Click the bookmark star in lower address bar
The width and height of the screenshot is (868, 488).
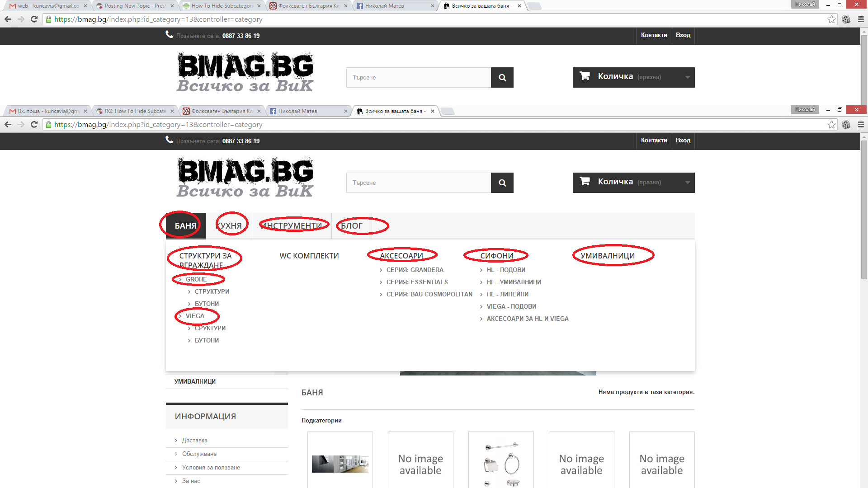pos(831,125)
